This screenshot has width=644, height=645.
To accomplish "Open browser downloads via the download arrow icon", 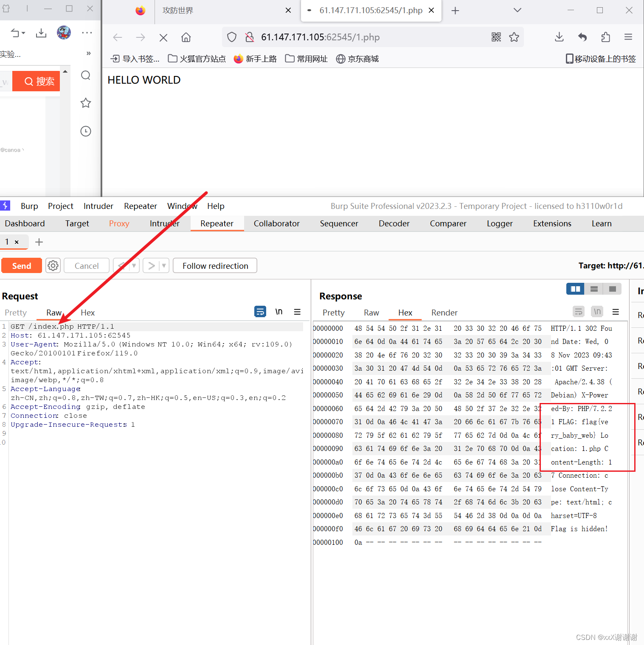I will tap(559, 37).
